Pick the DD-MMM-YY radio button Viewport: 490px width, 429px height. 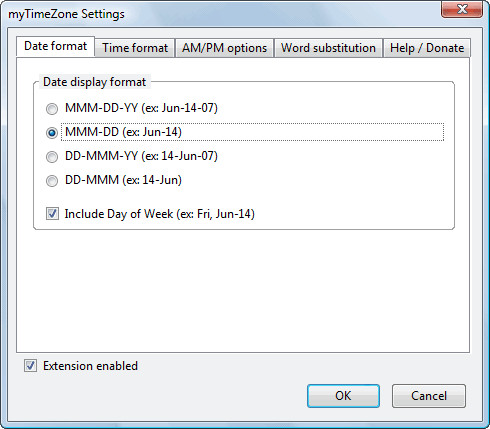52,157
